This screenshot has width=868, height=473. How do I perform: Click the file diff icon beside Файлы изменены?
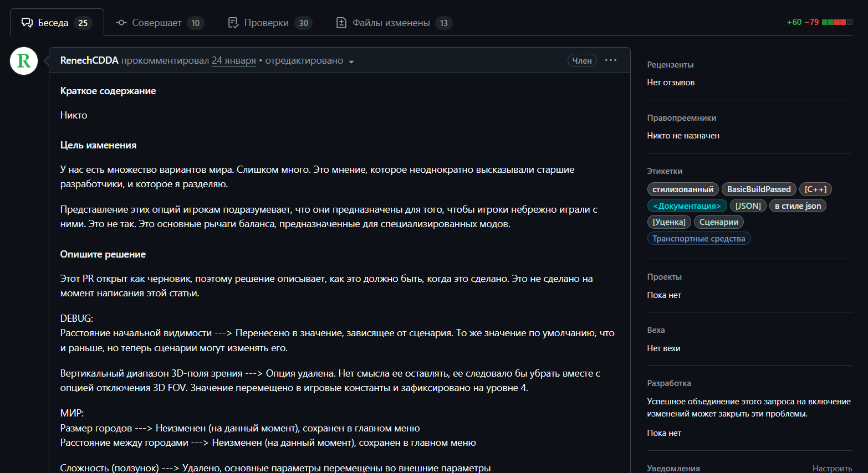[x=341, y=23]
